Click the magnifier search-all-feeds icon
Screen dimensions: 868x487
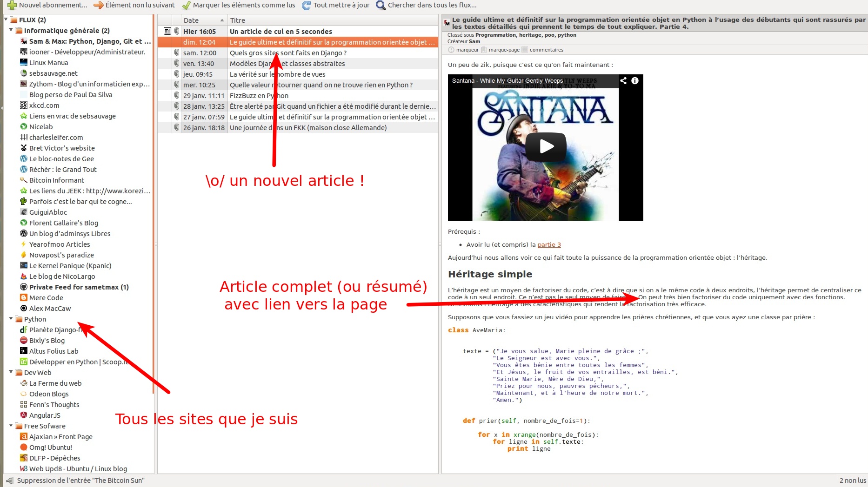pyautogui.click(x=381, y=5)
